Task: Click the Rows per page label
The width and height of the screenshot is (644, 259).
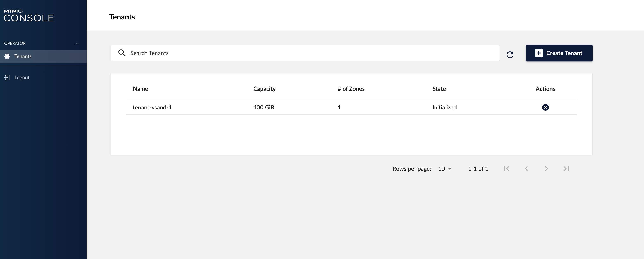Action: [x=411, y=169]
